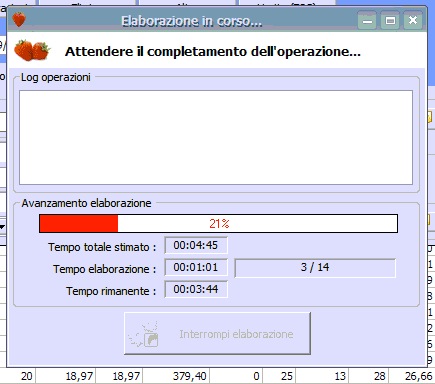
Task: Maximize the Elaborazione in corso window
Action: (x=390, y=21)
